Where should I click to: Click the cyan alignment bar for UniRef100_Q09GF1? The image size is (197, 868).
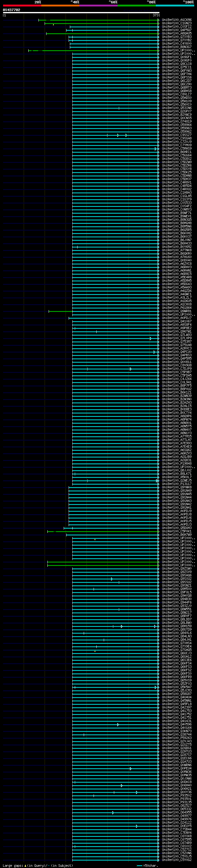point(116,57)
